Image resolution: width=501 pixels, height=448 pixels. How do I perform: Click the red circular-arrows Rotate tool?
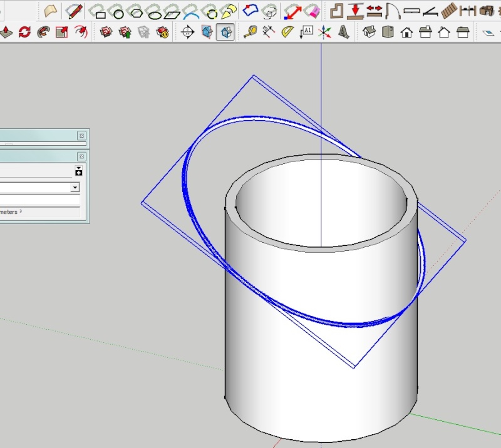[x=24, y=32]
